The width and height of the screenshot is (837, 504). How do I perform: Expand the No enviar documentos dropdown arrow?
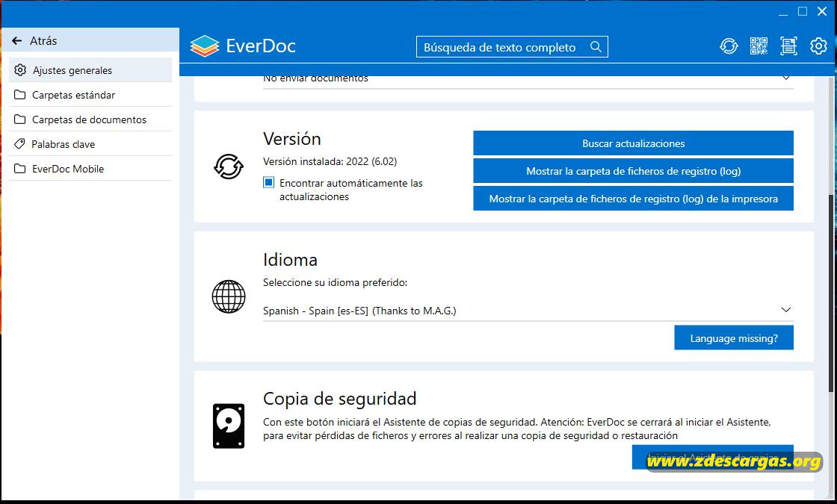click(x=785, y=78)
